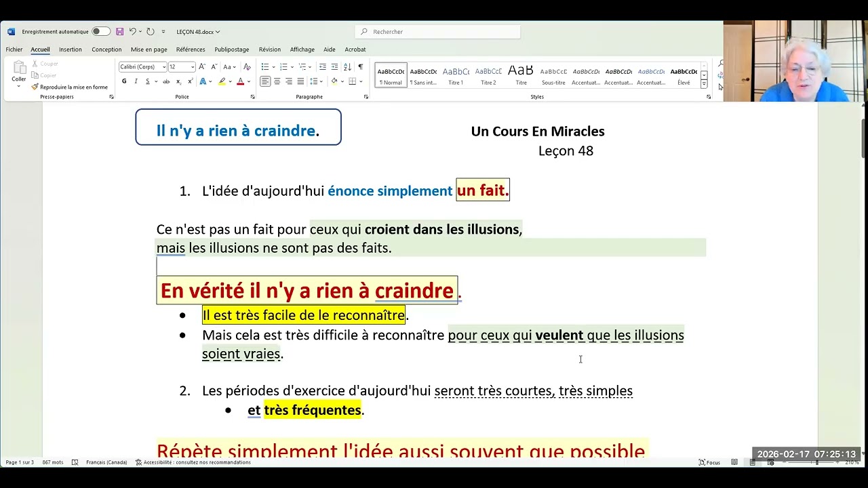Apply yellow text highlight color
This screenshot has height=488, width=868.
coord(222,81)
